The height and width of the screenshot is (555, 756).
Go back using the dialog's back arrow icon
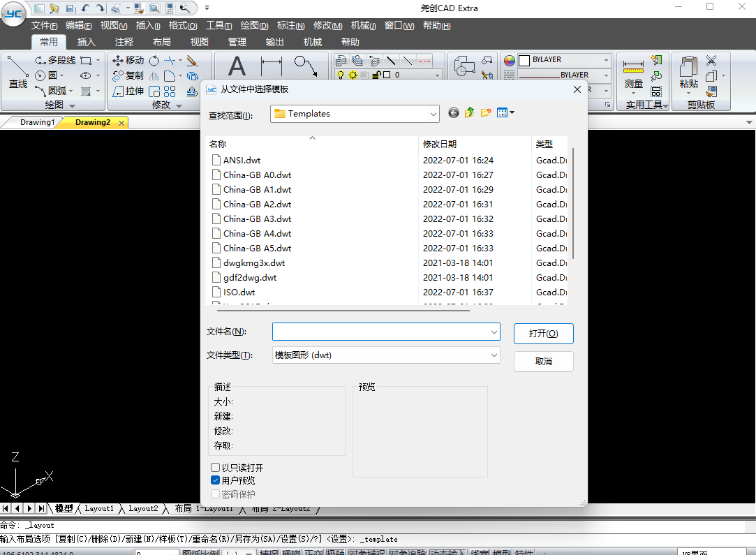(454, 113)
